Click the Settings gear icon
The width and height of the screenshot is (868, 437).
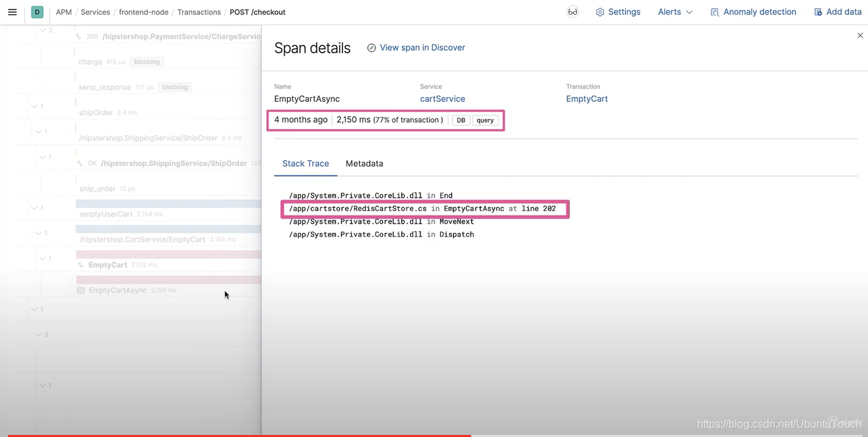coord(600,12)
